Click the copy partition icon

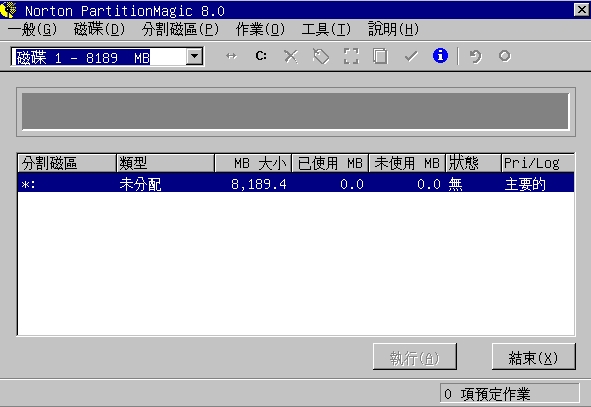(x=380, y=57)
